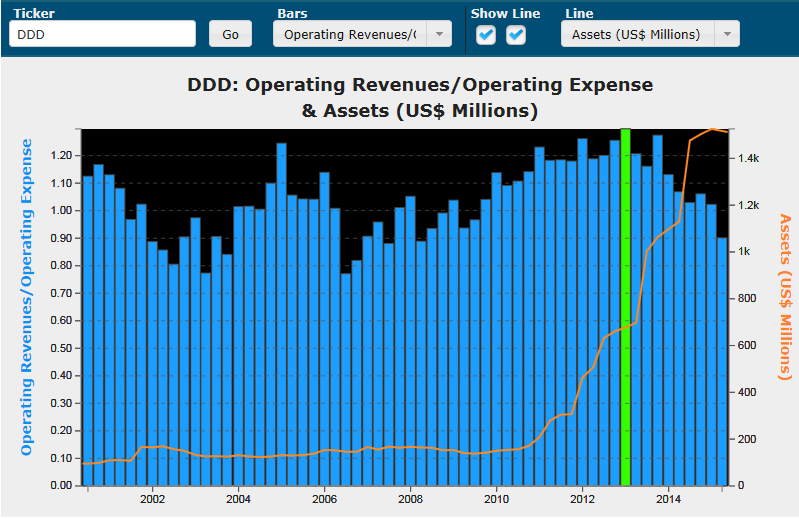The height and width of the screenshot is (519, 799).
Task: Click the last blue bar in 2015
Action: coord(722,362)
